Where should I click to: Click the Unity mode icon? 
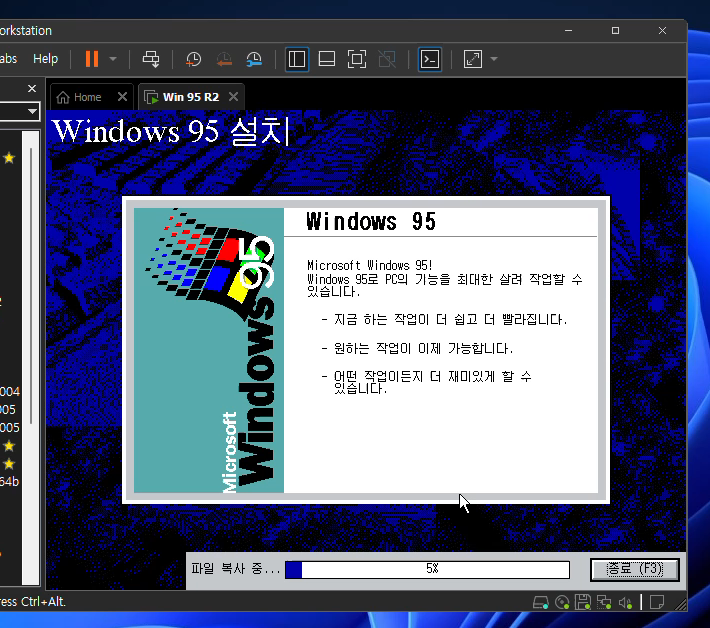click(387, 59)
